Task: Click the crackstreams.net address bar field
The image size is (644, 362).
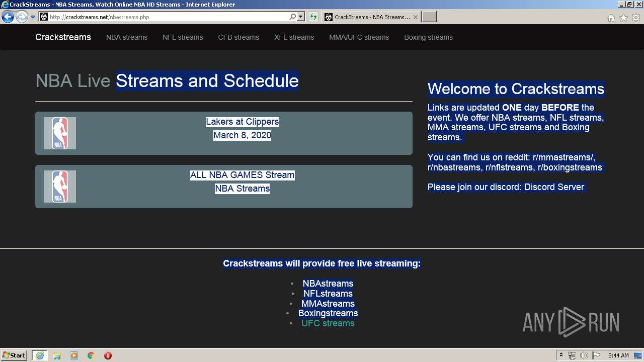Action: click(169, 17)
